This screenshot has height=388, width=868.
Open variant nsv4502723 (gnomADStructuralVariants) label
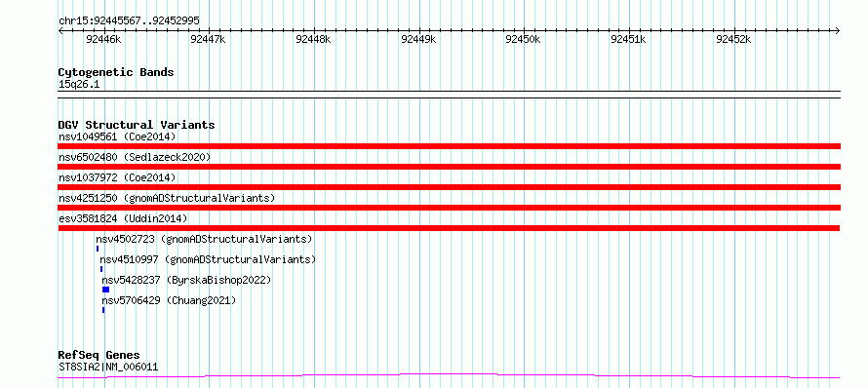coord(204,239)
